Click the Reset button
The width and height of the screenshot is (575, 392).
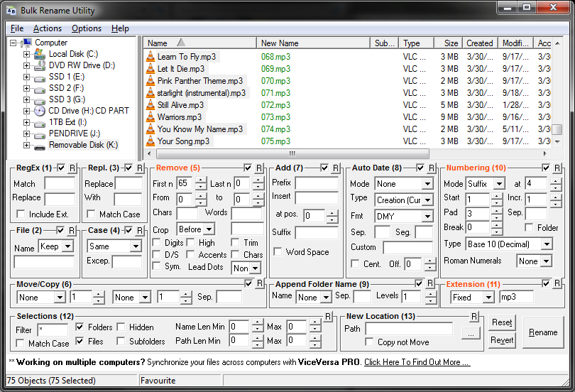click(x=502, y=322)
